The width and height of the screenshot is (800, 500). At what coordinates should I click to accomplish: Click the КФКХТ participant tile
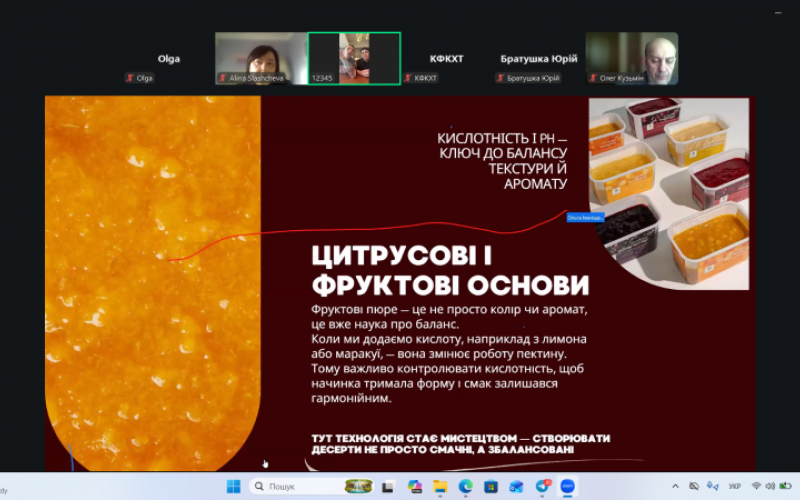point(447,58)
